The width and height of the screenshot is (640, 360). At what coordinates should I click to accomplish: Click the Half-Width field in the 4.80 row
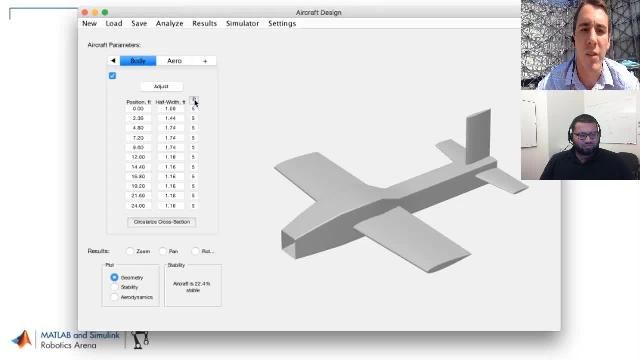[x=170, y=128]
